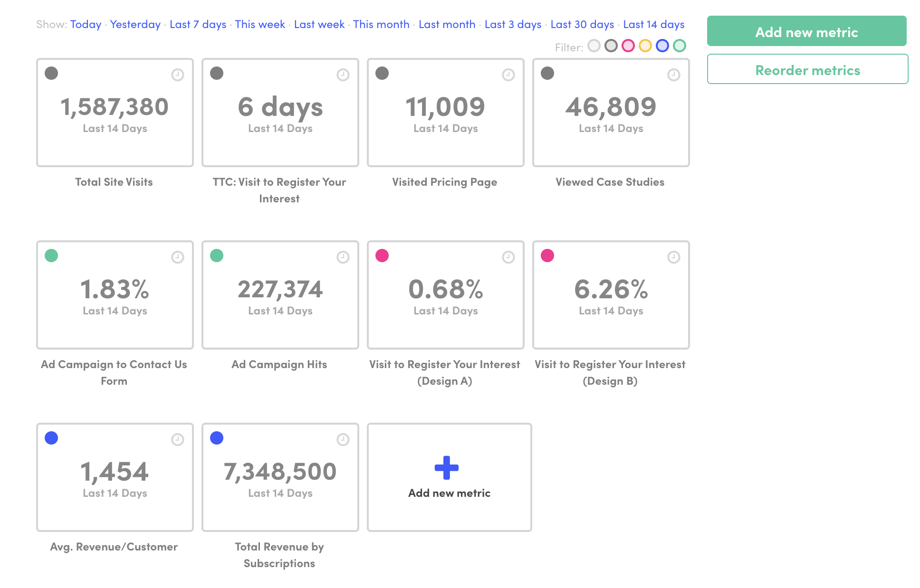Viewport: 920px width, 588px height.
Task: Switch view to This month
Action: (x=381, y=24)
